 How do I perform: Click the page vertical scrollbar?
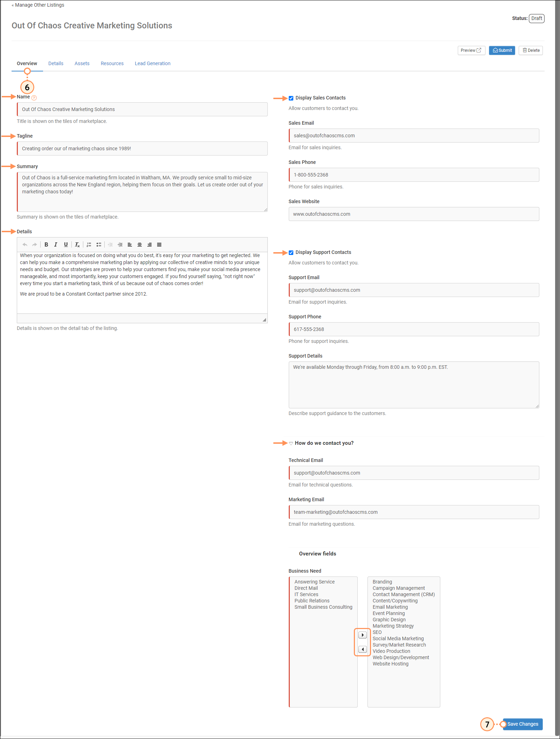(x=557, y=368)
